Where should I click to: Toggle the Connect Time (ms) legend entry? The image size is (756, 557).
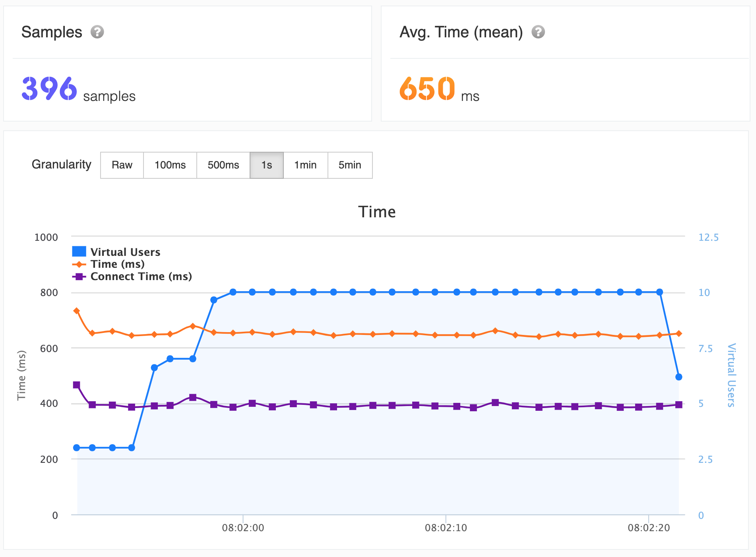(x=141, y=277)
